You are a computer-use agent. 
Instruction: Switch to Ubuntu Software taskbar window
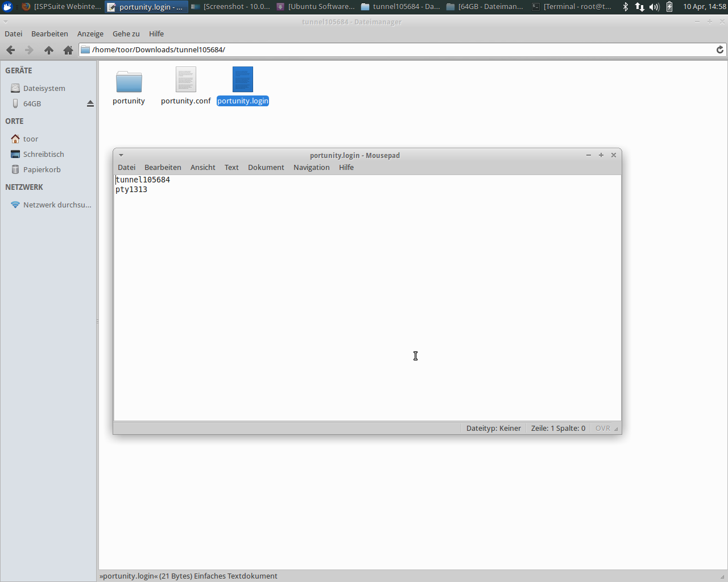(316, 7)
